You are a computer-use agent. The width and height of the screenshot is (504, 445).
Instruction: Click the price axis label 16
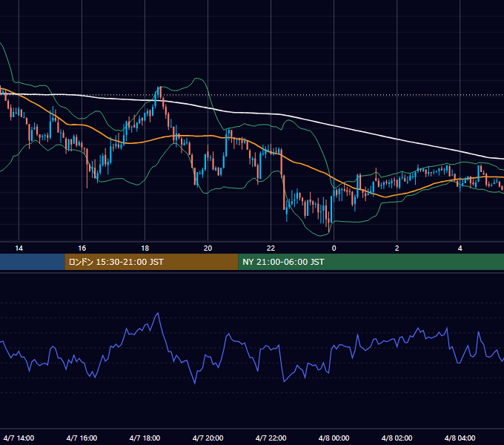pyautogui.click(x=82, y=248)
